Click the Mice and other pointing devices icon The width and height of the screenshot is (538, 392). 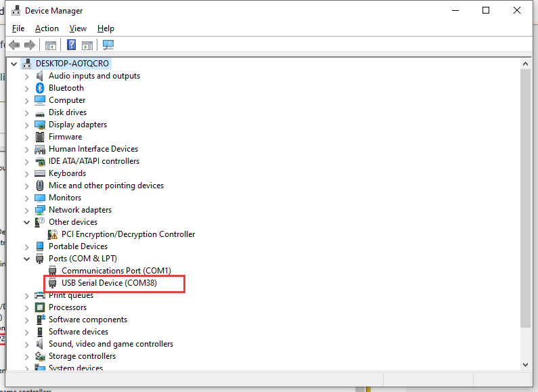(x=40, y=186)
